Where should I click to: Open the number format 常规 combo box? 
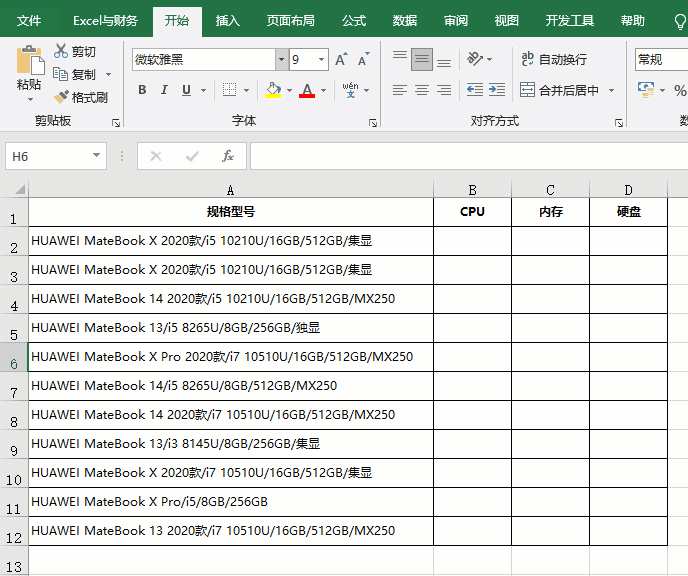click(661, 59)
